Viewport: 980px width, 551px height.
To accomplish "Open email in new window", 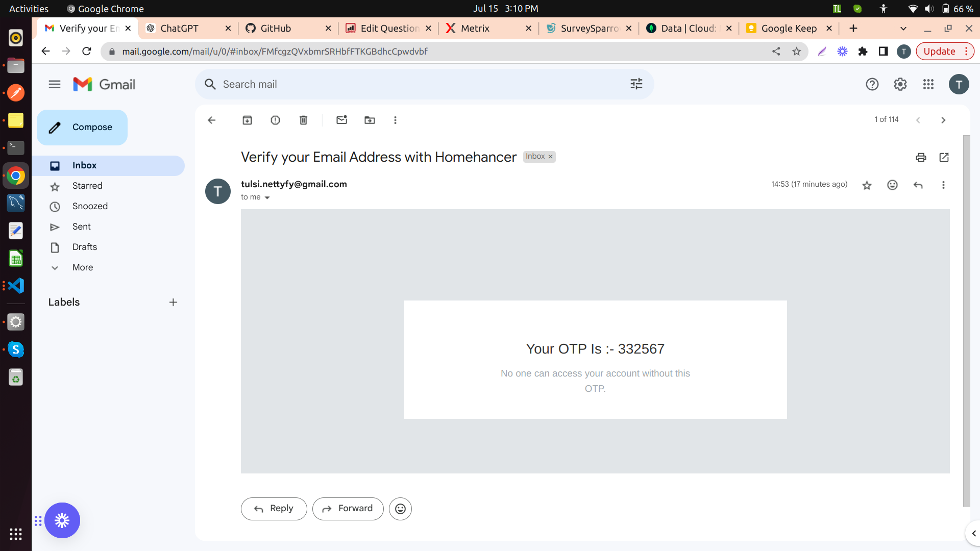I will click(944, 158).
